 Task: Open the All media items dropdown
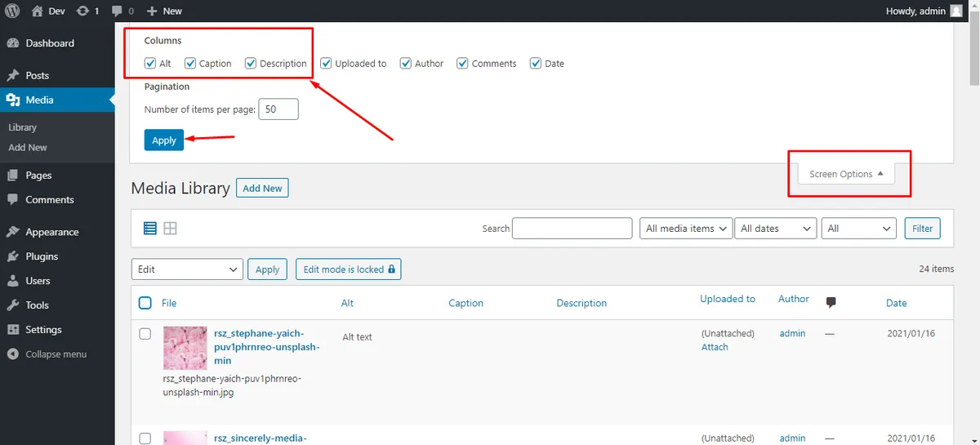pos(686,229)
